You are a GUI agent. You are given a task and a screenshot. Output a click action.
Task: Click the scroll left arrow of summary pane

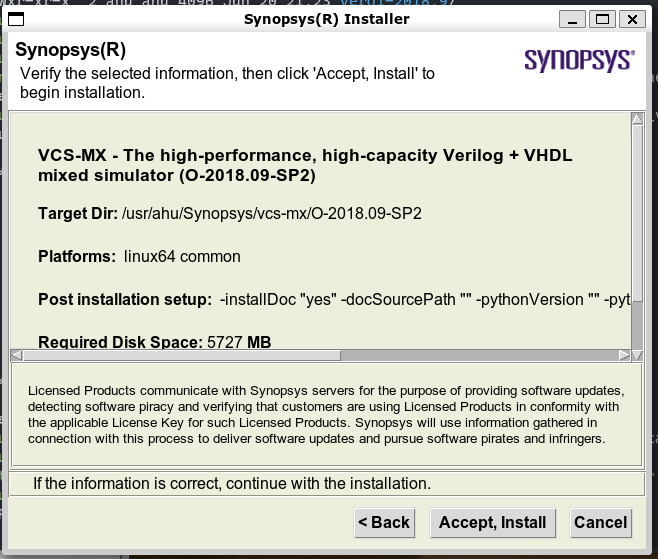coord(16,355)
